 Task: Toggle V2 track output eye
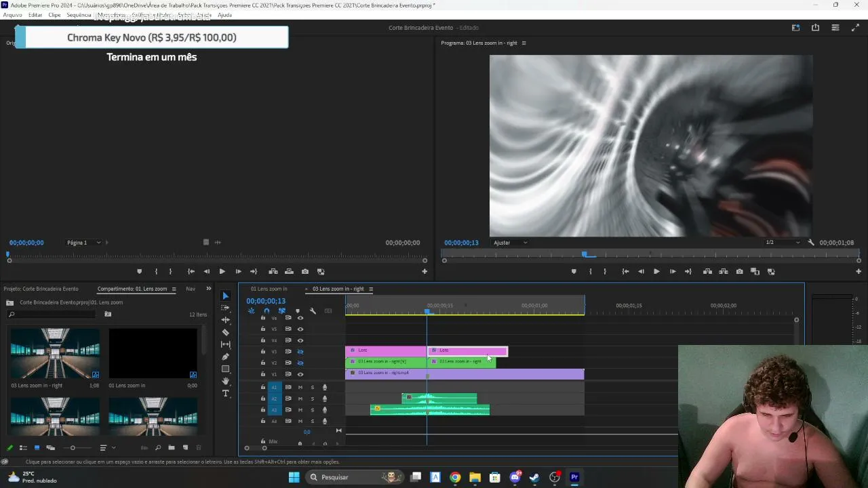300,363
